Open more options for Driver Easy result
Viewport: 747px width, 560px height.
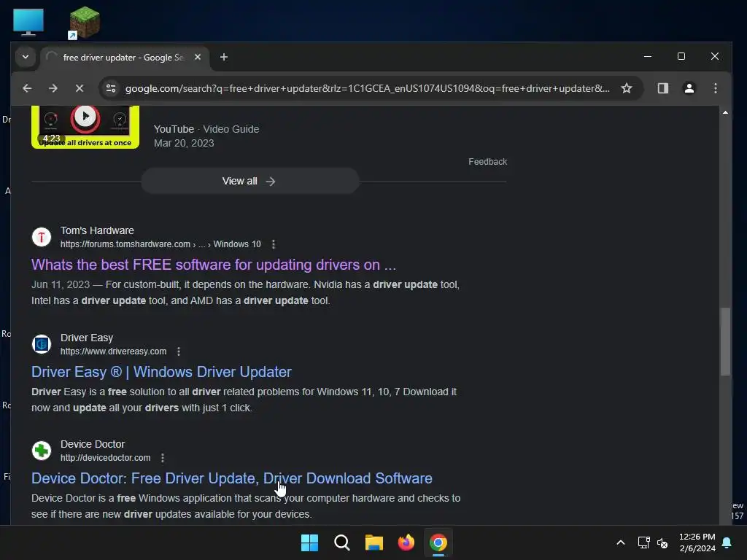[x=179, y=351]
